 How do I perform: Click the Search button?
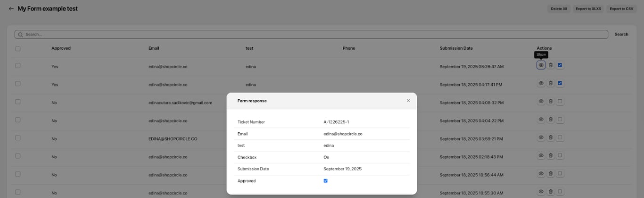point(621,34)
